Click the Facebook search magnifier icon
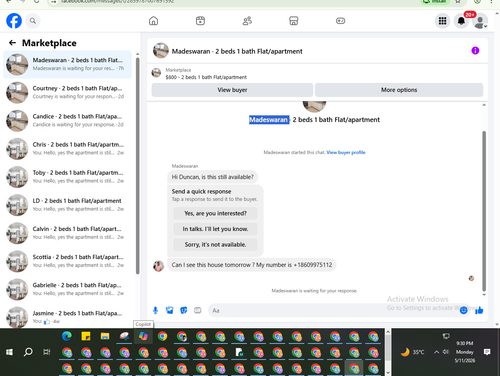Screen dimensions: 500x376 [x=33, y=21]
